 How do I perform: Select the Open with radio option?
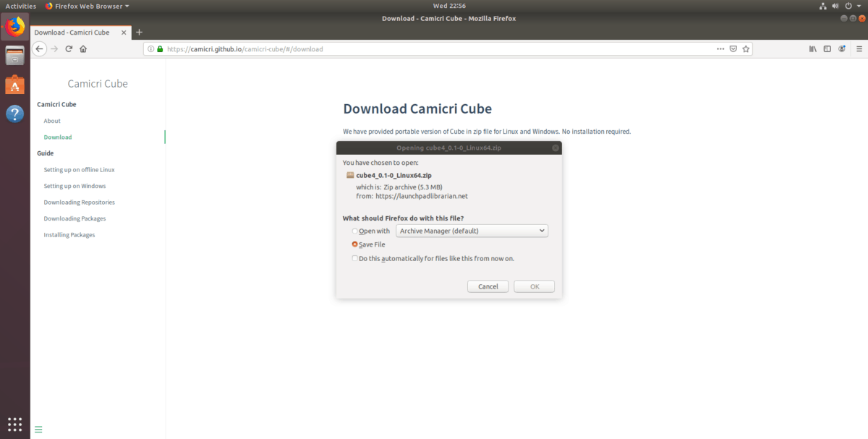point(355,231)
